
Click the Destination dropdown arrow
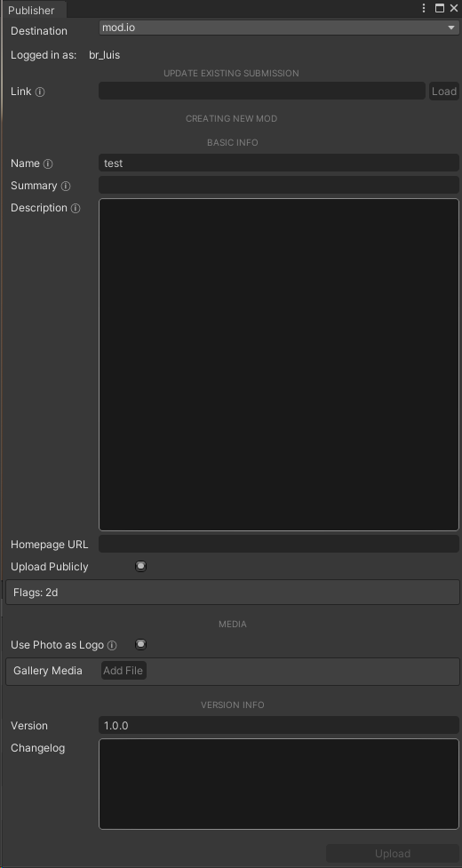451,28
